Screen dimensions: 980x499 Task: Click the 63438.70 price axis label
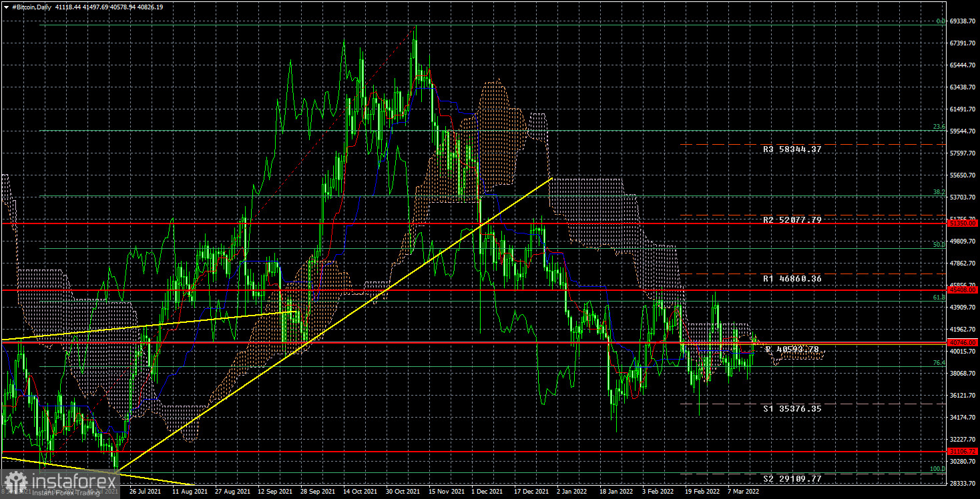click(963, 87)
